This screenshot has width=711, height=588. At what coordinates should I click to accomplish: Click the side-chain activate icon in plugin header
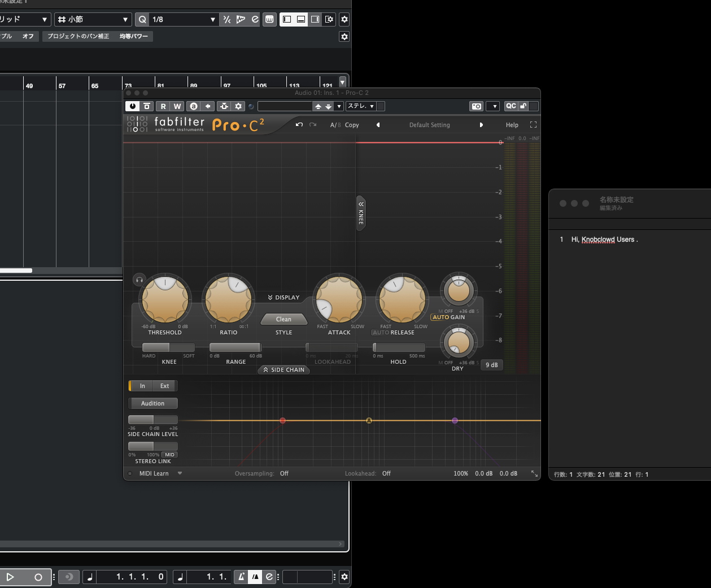point(224,106)
